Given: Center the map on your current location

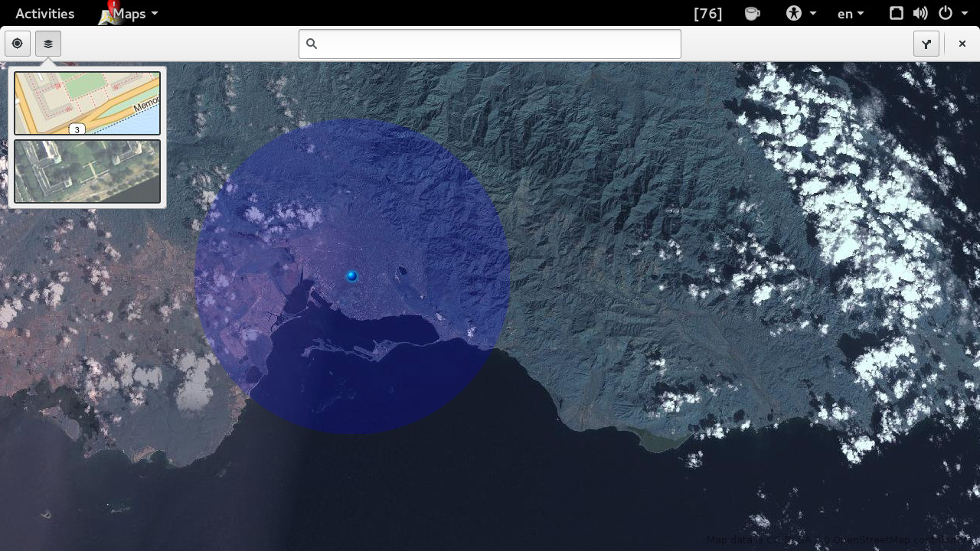Looking at the screenshot, I should point(17,44).
